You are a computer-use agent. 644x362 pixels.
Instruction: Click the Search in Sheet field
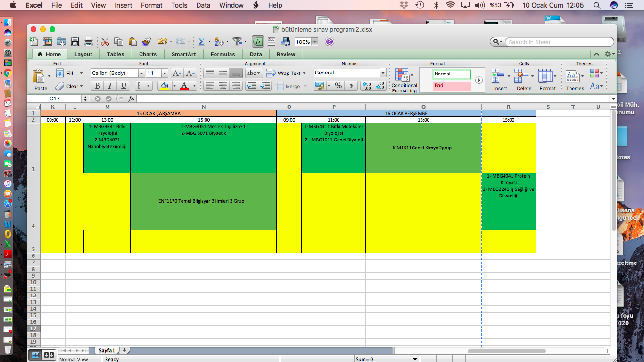click(556, 42)
